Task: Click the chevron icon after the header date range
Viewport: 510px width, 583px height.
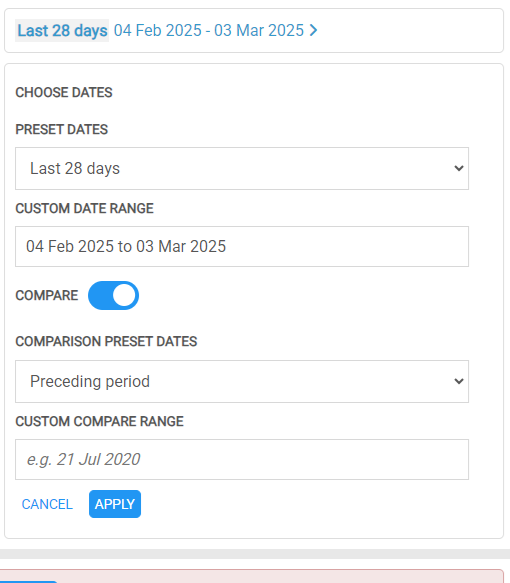Action: [313, 30]
